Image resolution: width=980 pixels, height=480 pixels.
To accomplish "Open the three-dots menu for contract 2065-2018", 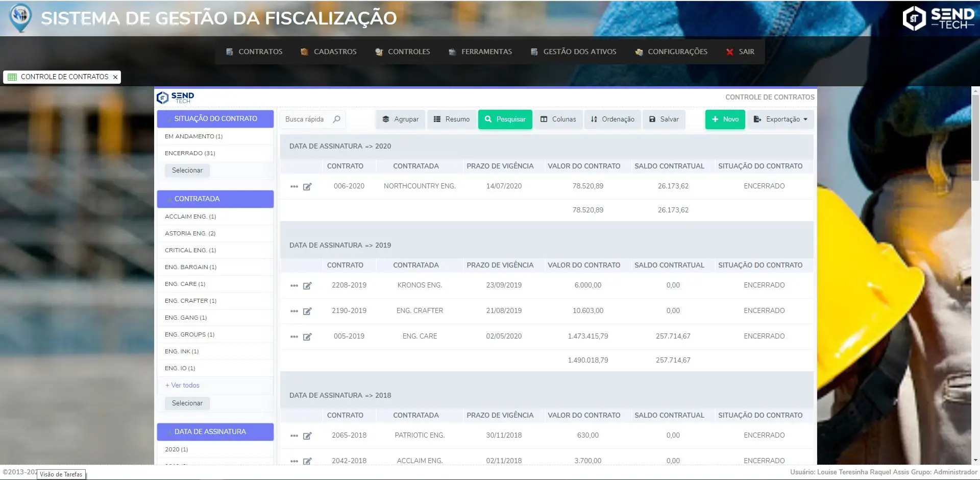I will pyautogui.click(x=294, y=436).
